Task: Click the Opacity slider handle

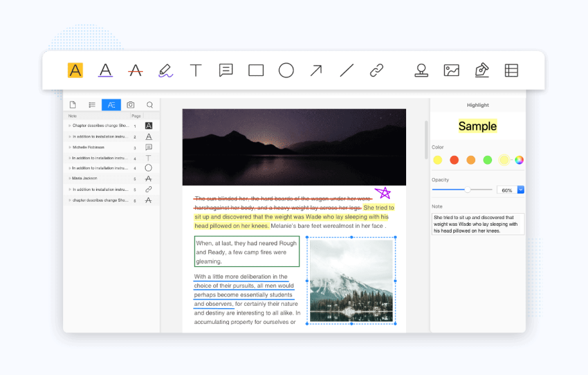Action: click(467, 190)
